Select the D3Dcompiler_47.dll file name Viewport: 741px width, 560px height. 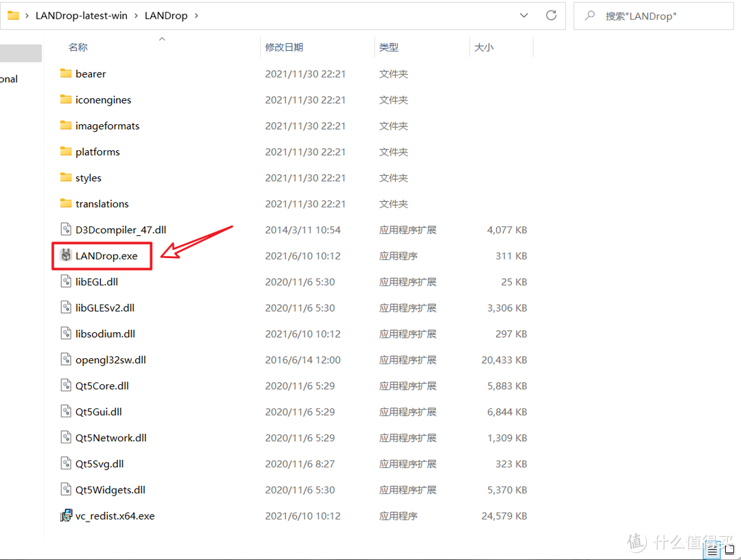tap(121, 230)
